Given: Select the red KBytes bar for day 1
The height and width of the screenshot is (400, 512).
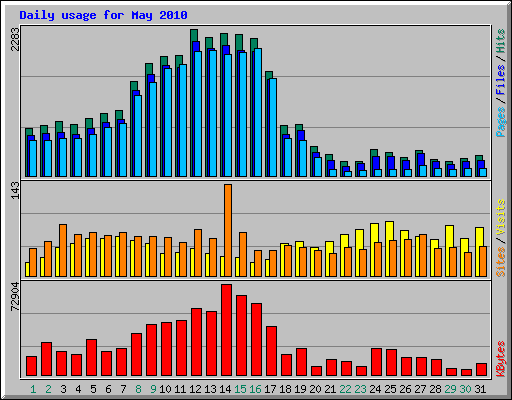Looking at the screenshot, I should click(32, 366).
